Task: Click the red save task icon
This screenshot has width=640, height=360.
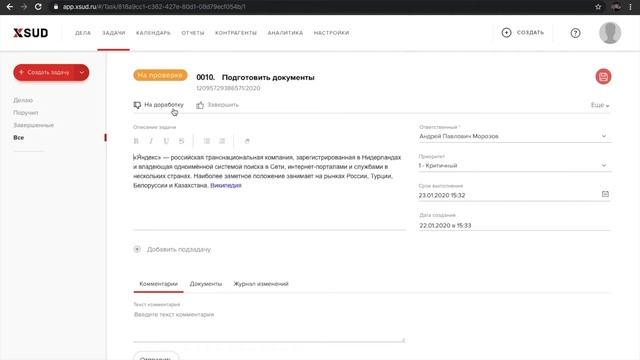Action: pyautogui.click(x=603, y=77)
